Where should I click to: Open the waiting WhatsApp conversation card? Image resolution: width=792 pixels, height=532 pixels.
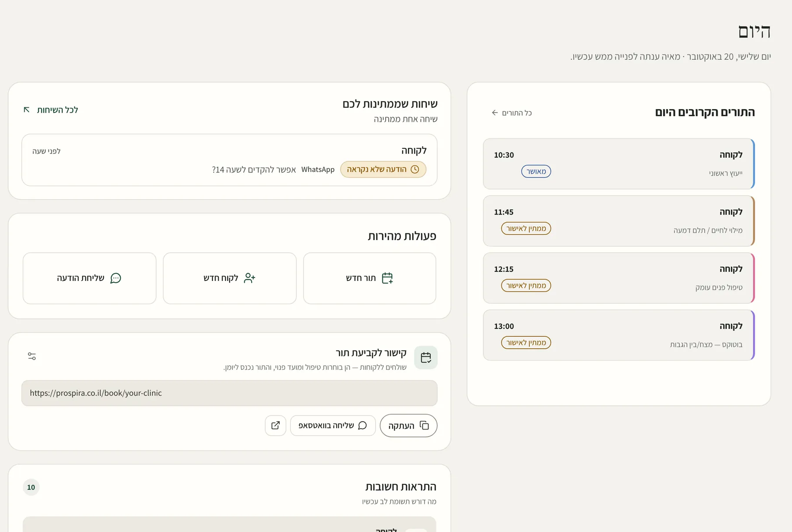coord(230,160)
